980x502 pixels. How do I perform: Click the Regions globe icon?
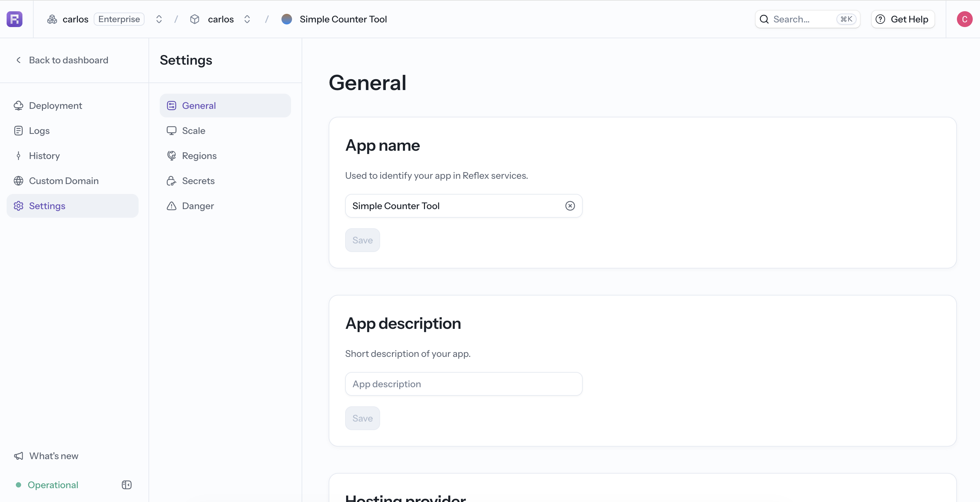point(172,156)
